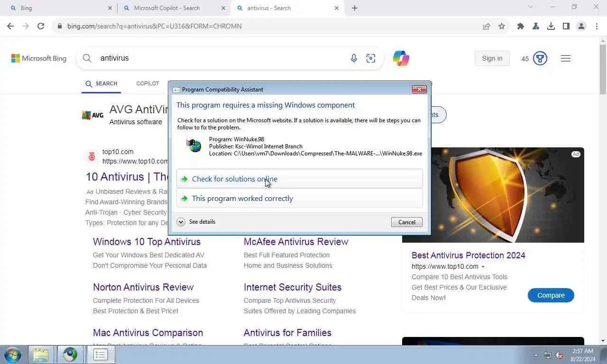This screenshot has height=364, width=607.
Task: Click the Sign in button
Action: [492, 58]
